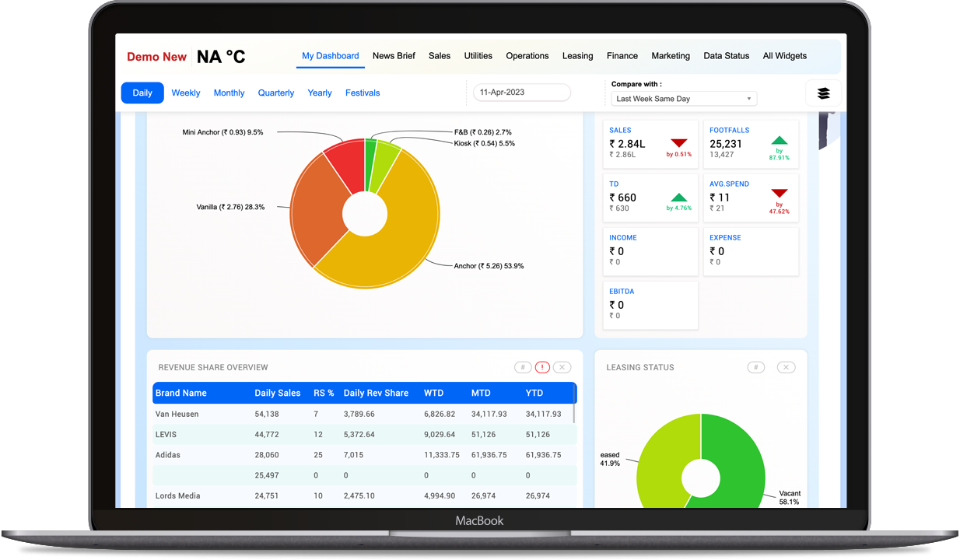Click the yellow Anchor pie slice
This screenshot has width=960, height=560.
(397, 241)
